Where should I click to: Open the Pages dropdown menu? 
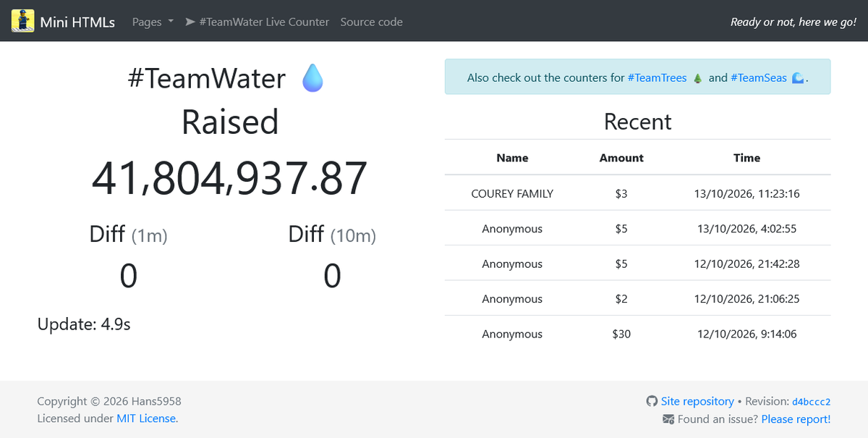153,22
